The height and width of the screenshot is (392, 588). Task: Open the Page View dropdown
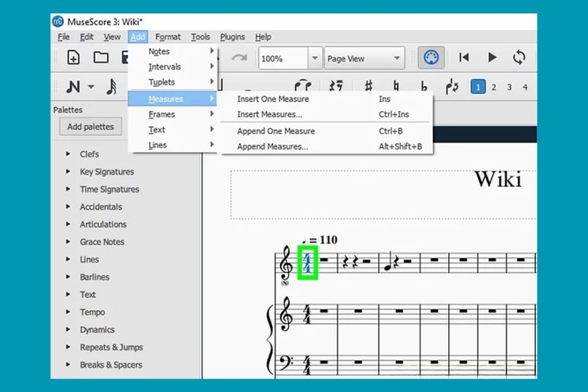coord(365,58)
